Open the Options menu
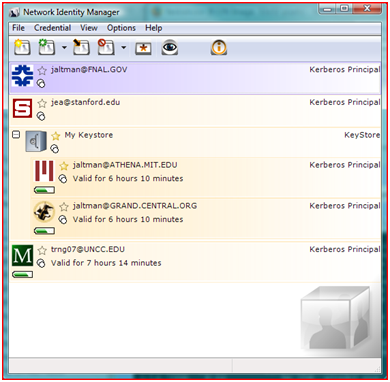The height and width of the screenshot is (382, 390). (121, 28)
